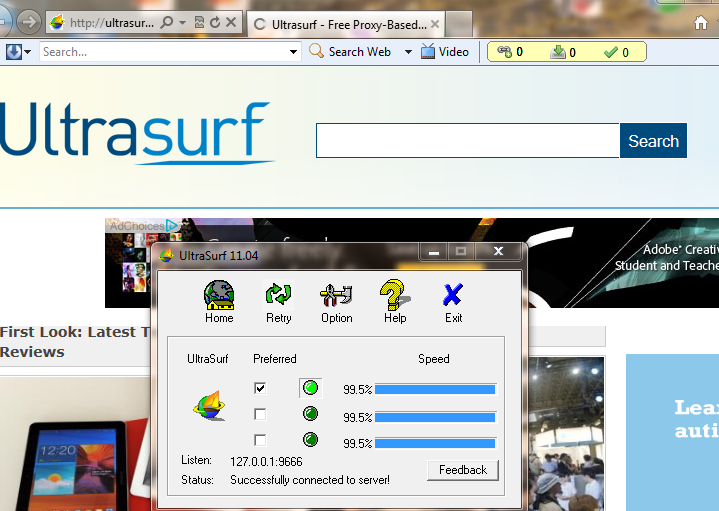The width and height of the screenshot is (719, 511).
Task: Open the tablet photo thumbnail
Action: (75, 444)
